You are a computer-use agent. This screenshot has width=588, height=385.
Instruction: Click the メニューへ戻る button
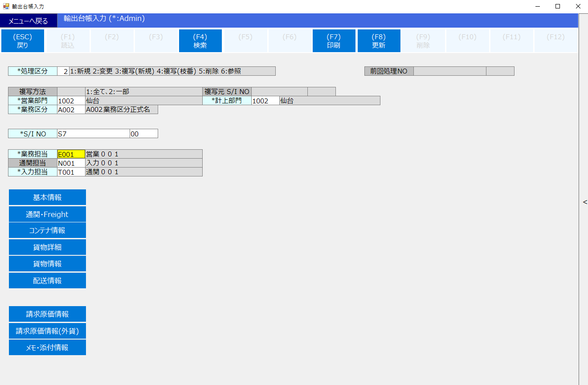tap(29, 21)
